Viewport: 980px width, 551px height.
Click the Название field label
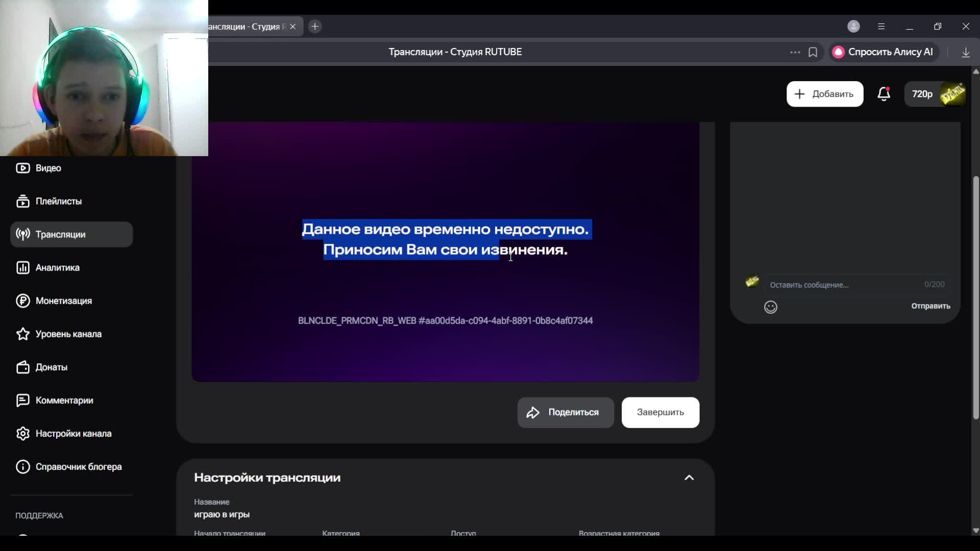point(211,502)
